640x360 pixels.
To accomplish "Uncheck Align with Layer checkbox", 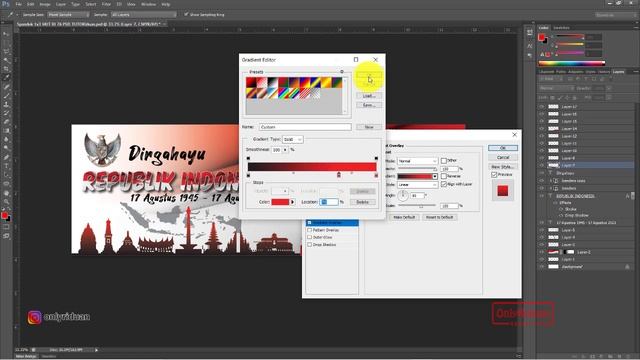I will pos(444,184).
